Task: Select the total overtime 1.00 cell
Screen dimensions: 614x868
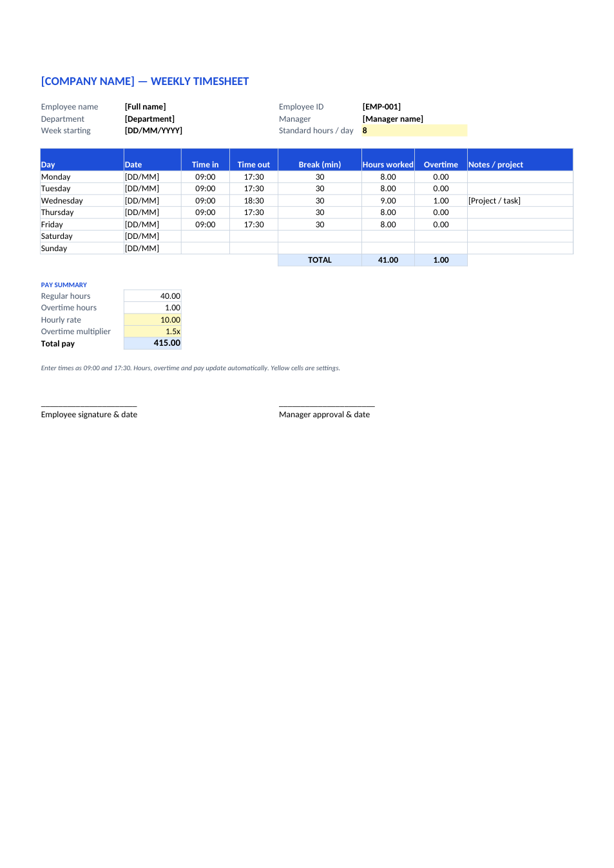Action: pyautogui.click(x=441, y=260)
